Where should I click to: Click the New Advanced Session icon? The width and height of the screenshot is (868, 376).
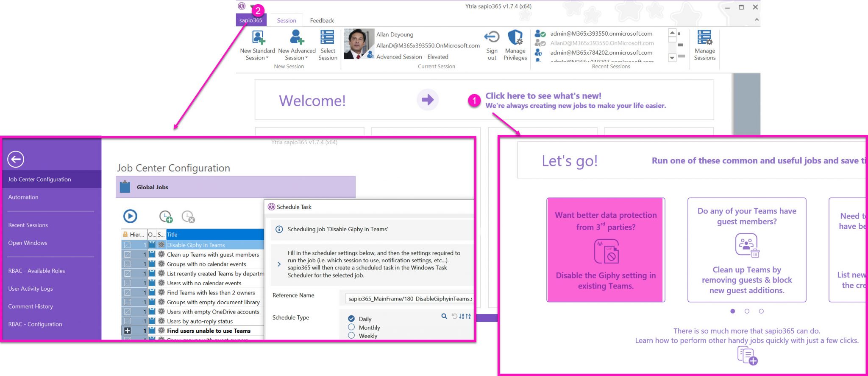tap(297, 38)
